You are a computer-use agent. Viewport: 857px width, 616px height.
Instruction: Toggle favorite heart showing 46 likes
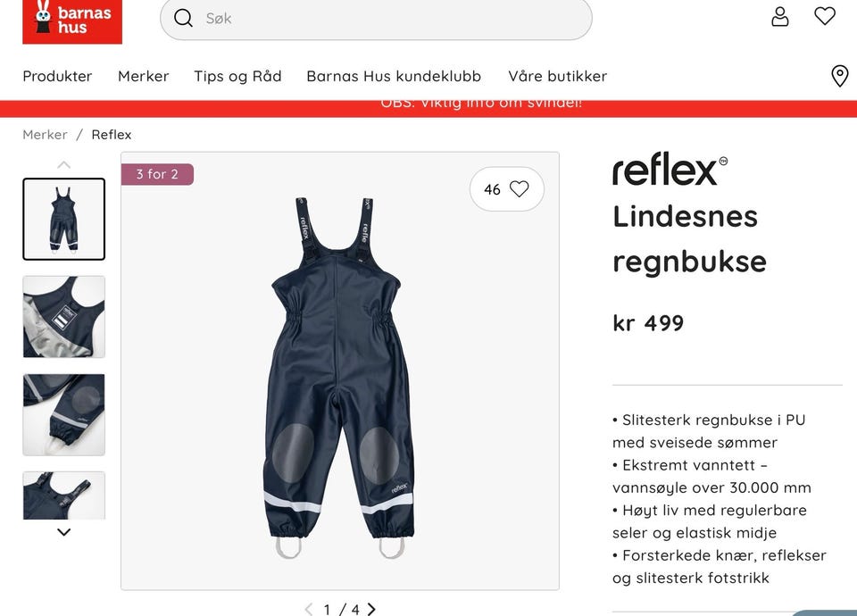pyautogui.click(x=507, y=189)
